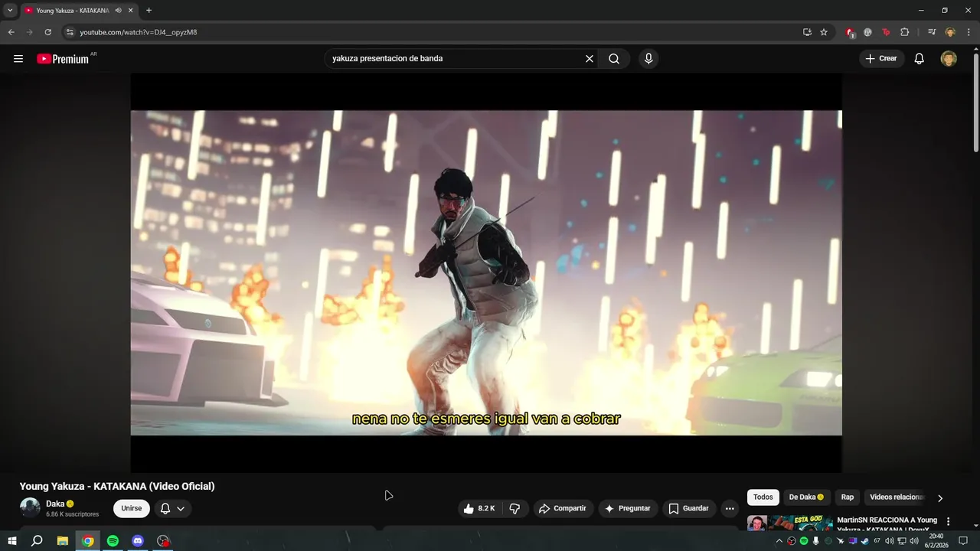Open Chrome profile avatar in toolbar

950,32
